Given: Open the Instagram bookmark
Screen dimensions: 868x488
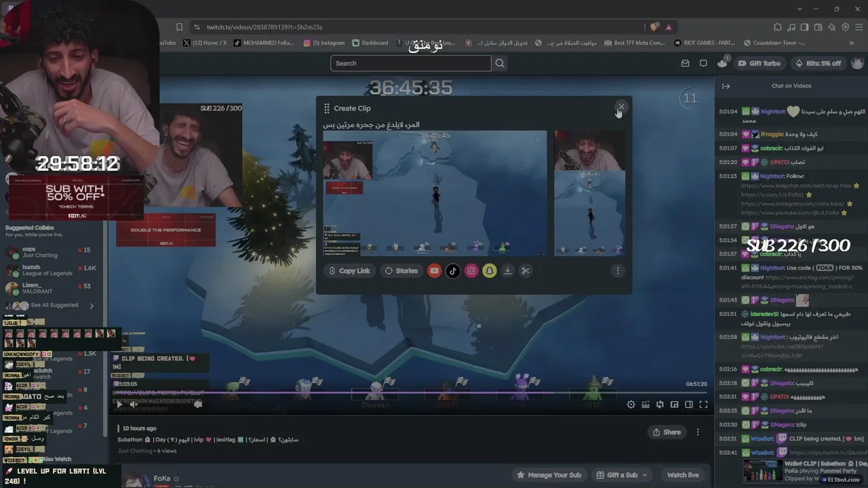Looking at the screenshot, I should (x=324, y=43).
